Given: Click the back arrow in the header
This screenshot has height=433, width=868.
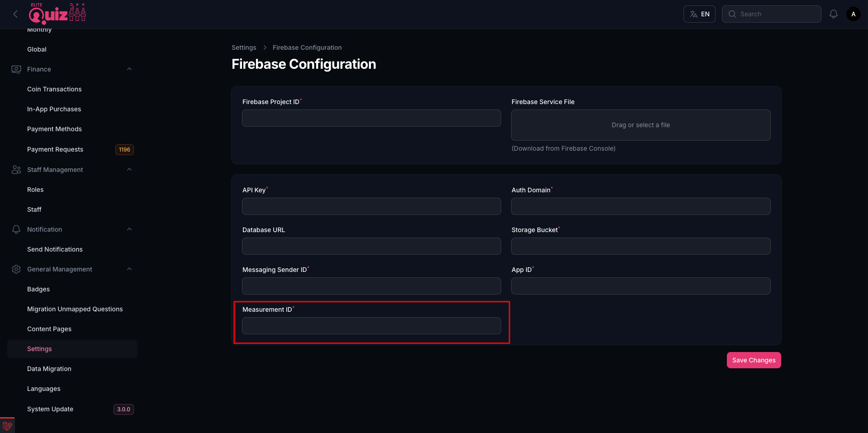Looking at the screenshot, I should (x=15, y=14).
